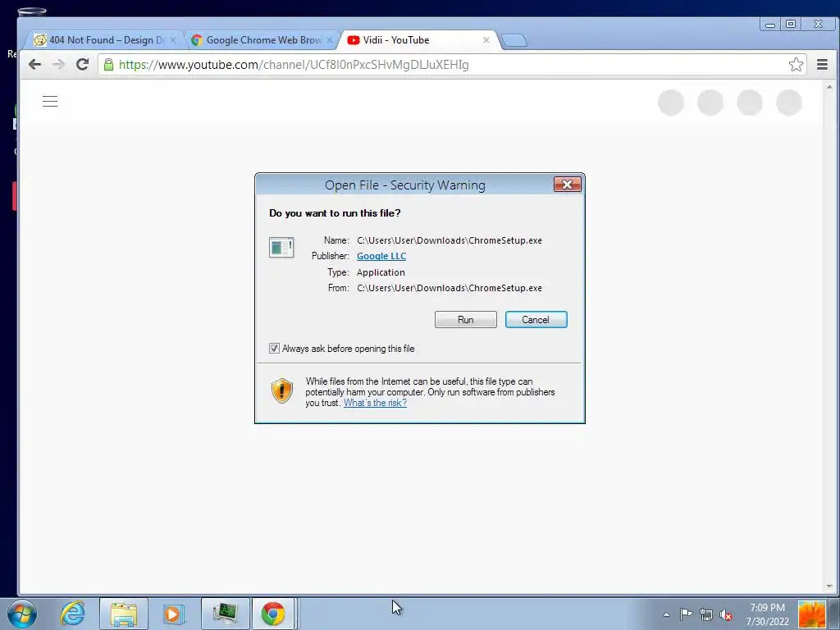The image size is (840, 630).
Task: Open Windows Media Player from taskbar
Action: pyautogui.click(x=173, y=614)
